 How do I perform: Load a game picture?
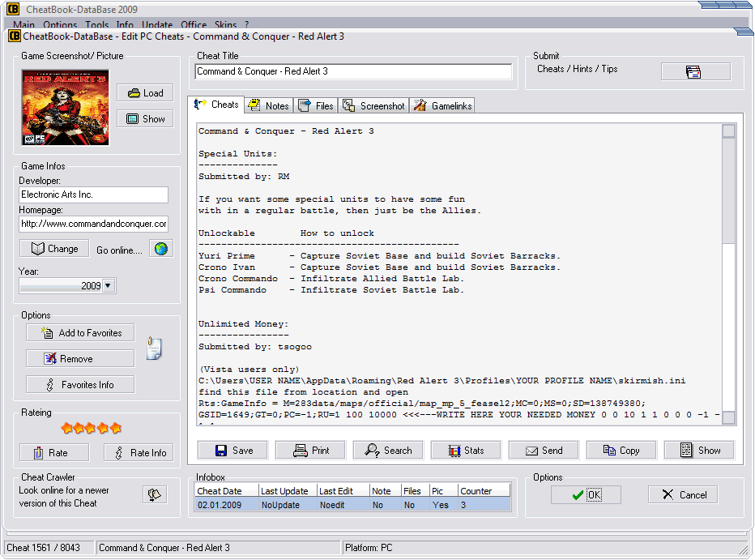point(145,93)
